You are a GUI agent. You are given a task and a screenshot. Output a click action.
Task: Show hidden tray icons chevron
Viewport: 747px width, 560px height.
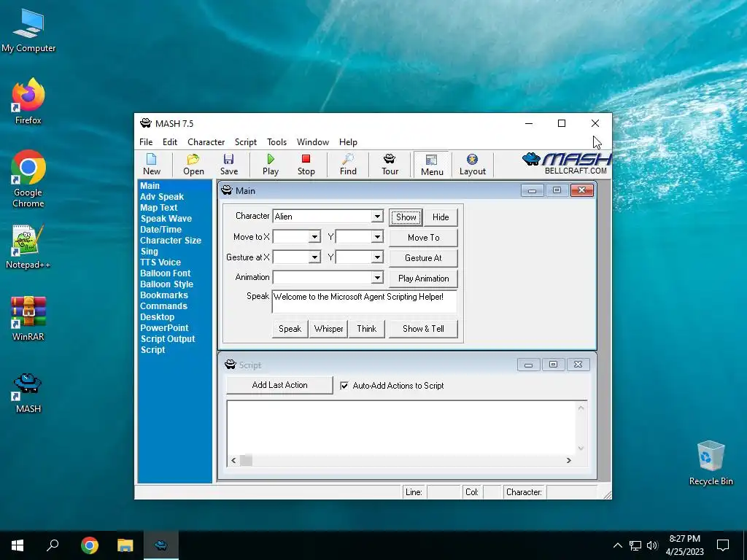(x=617, y=545)
